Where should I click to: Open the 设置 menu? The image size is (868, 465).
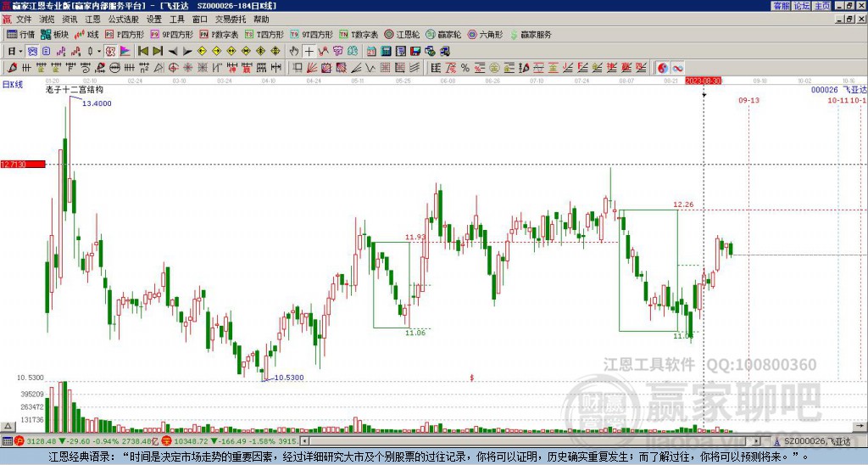pos(154,20)
